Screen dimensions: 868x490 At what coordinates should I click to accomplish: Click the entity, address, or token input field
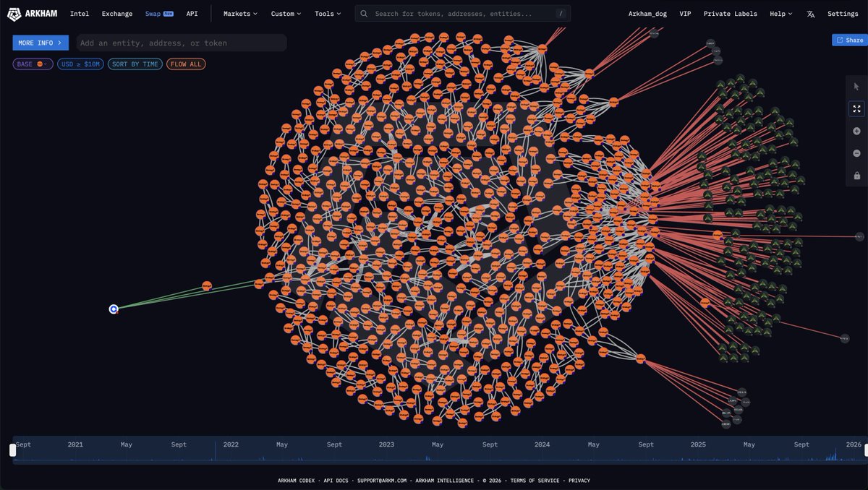(181, 43)
